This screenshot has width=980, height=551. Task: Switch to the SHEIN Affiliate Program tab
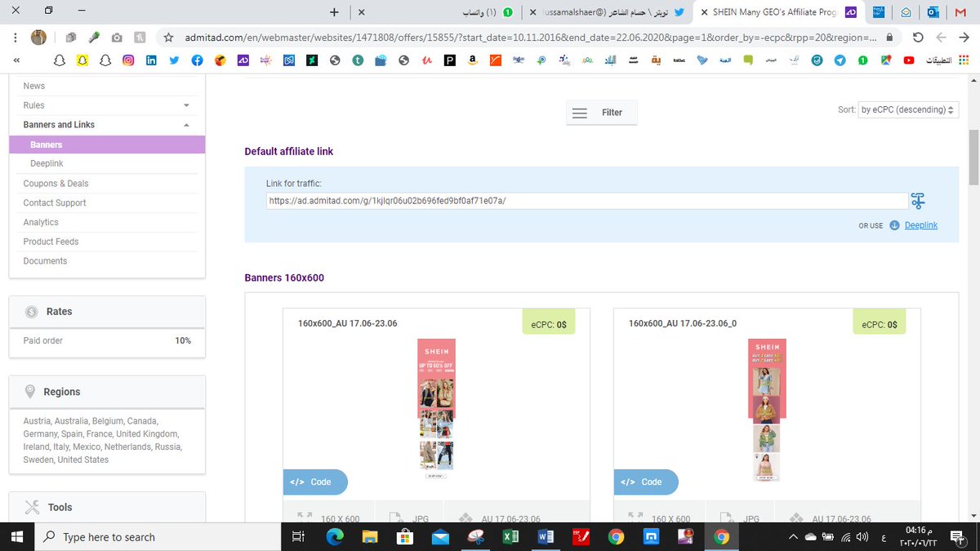point(778,12)
